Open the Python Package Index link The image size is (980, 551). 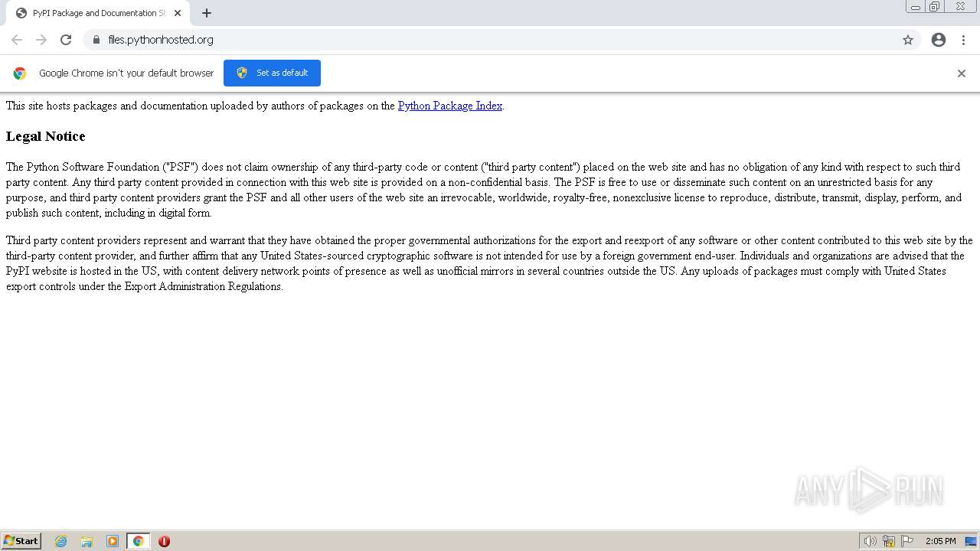click(450, 106)
